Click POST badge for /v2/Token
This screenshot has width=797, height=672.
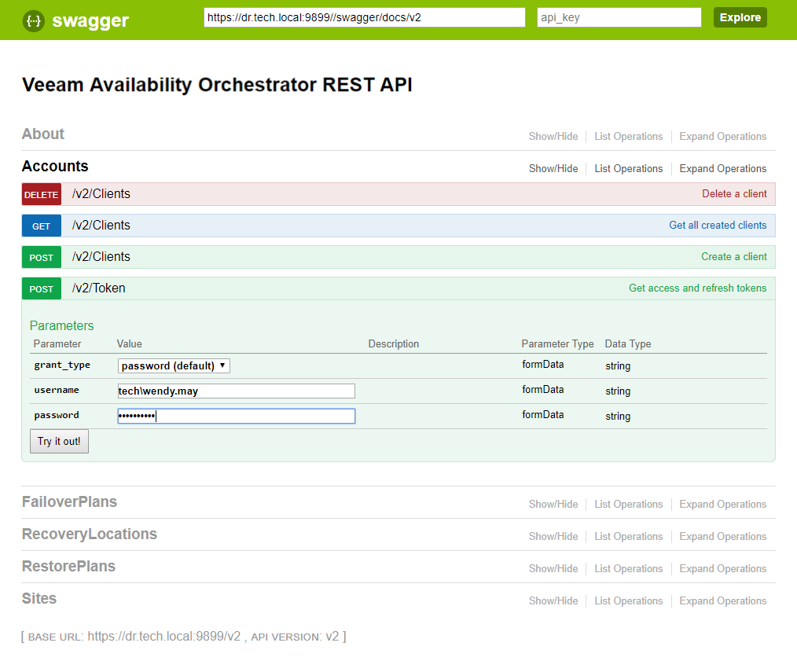[41, 289]
